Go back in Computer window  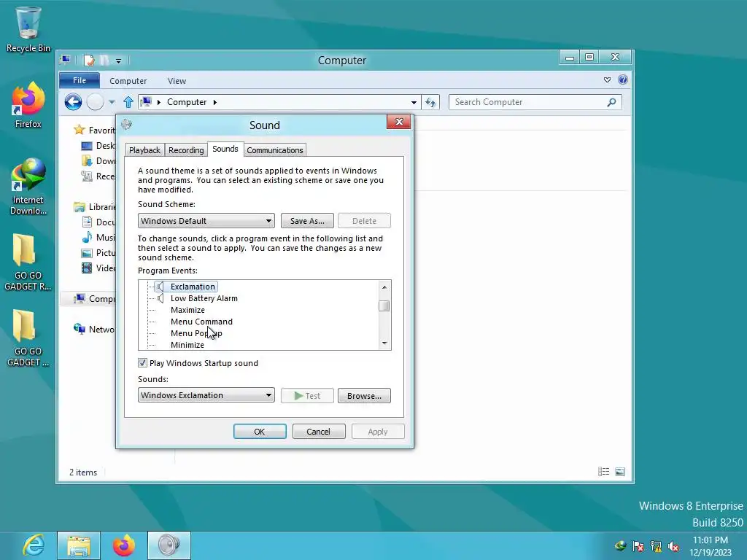[73, 102]
